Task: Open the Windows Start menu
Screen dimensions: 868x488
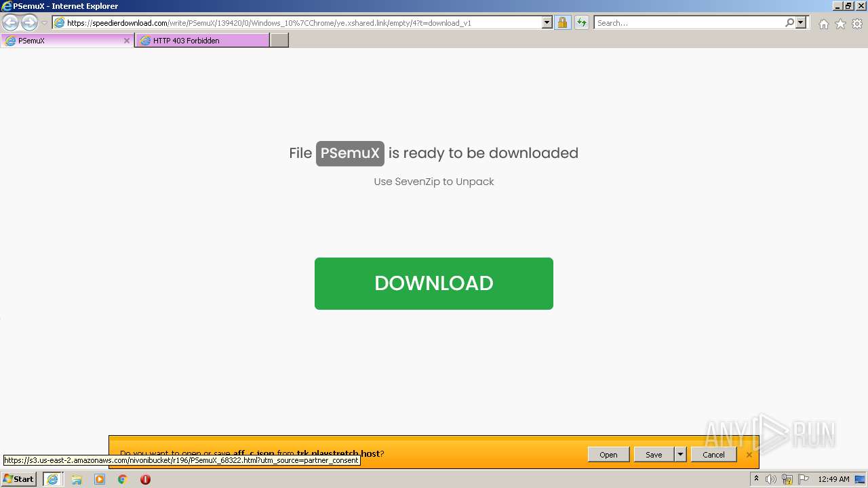Action: [x=19, y=479]
